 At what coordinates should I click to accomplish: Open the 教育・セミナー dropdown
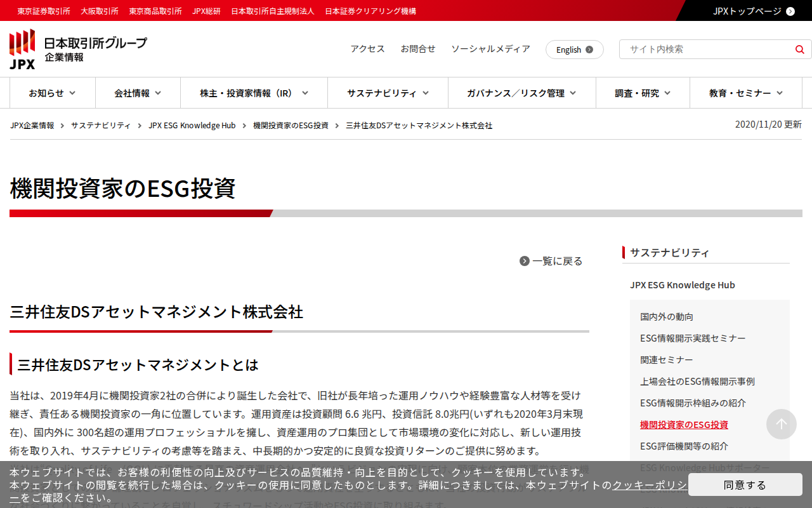click(745, 93)
